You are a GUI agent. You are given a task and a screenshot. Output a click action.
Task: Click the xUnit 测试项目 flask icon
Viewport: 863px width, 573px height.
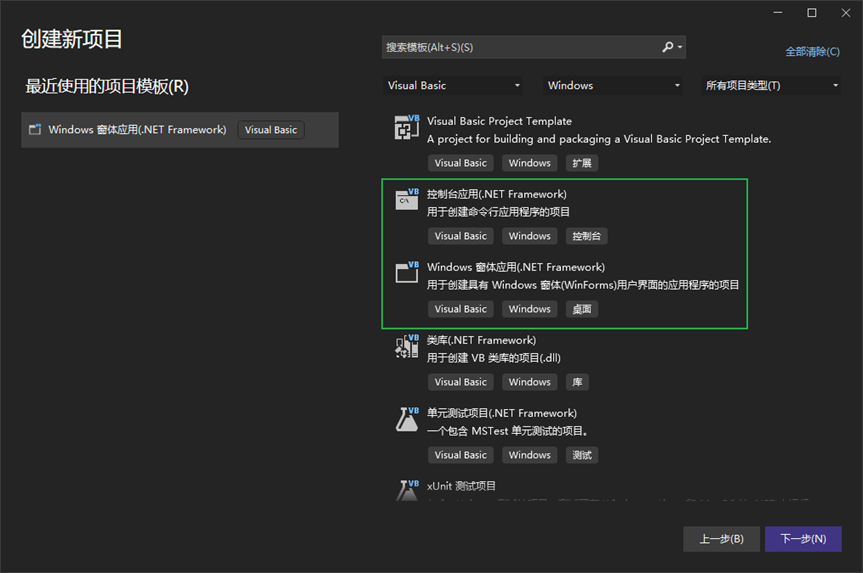pos(407,490)
